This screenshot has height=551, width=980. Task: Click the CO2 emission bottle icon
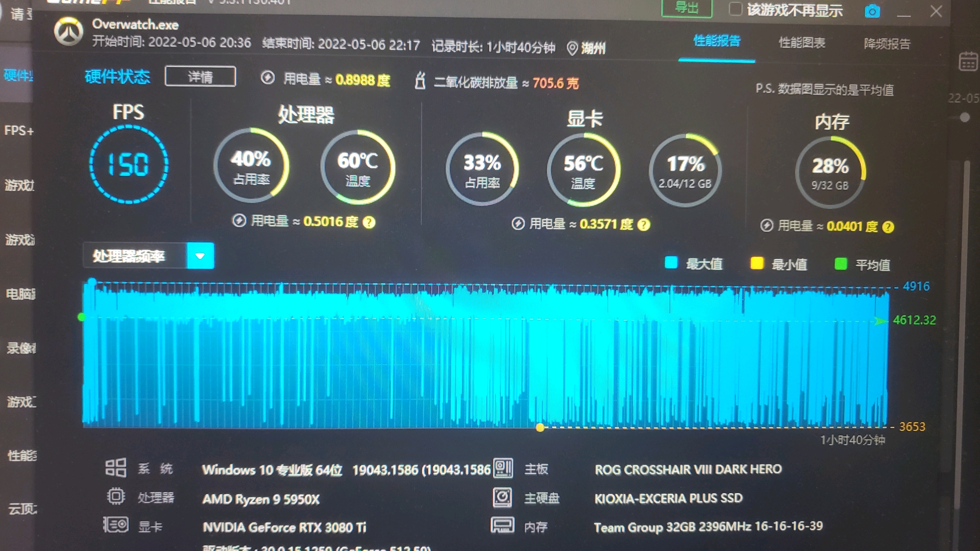(x=420, y=80)
